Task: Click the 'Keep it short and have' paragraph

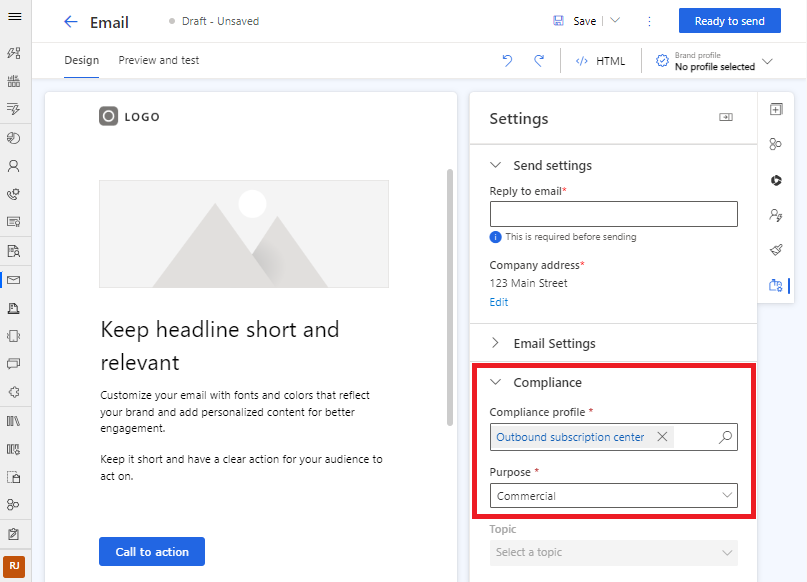Action: point(241,467)
